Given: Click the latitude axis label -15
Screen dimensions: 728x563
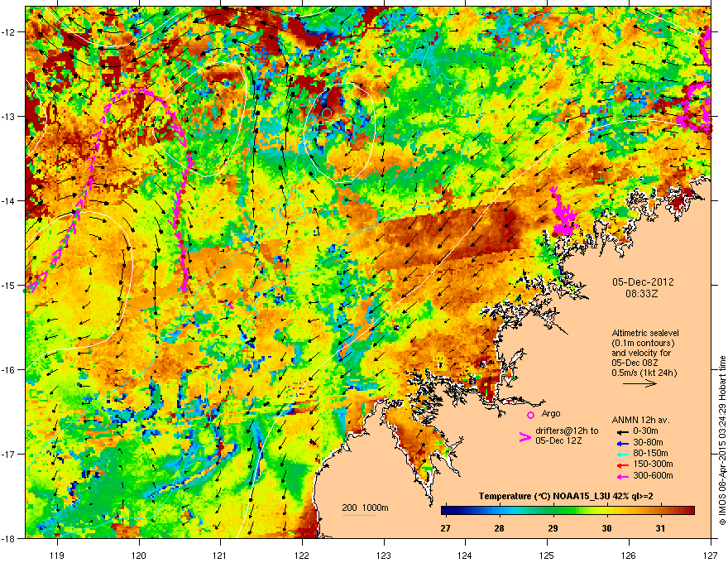Looking at the screenshot, I should [x=9, y=285].
